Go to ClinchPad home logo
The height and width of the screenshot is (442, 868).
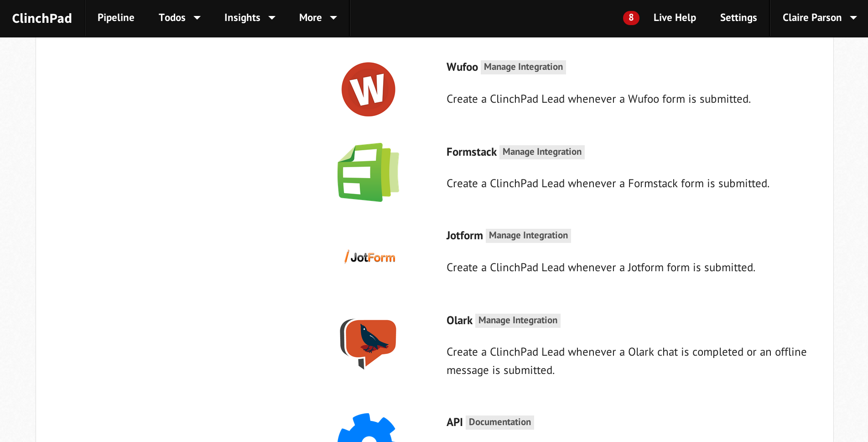(42, 18)
